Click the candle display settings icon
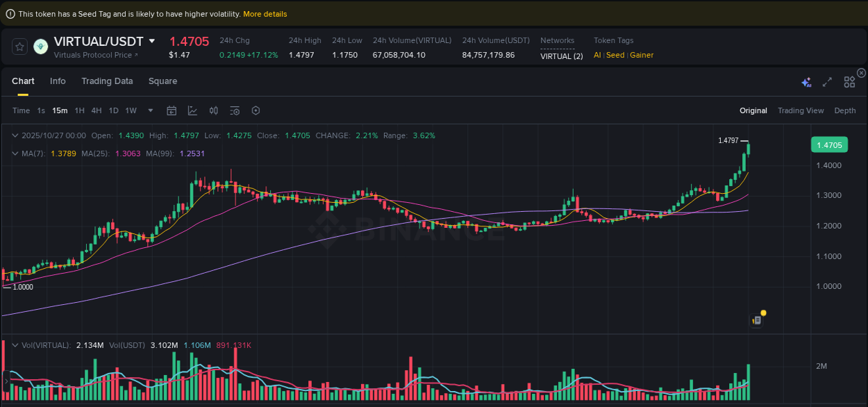 coord(213,110)
